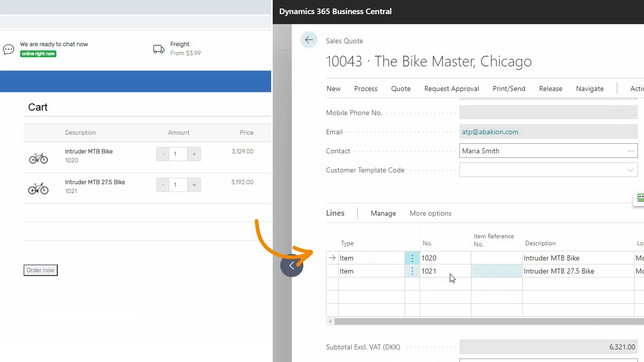Expand the Customer Template Code dropdown
This screenshot has height=362, width=644.
pyautogui.click(x=630, y=170)
